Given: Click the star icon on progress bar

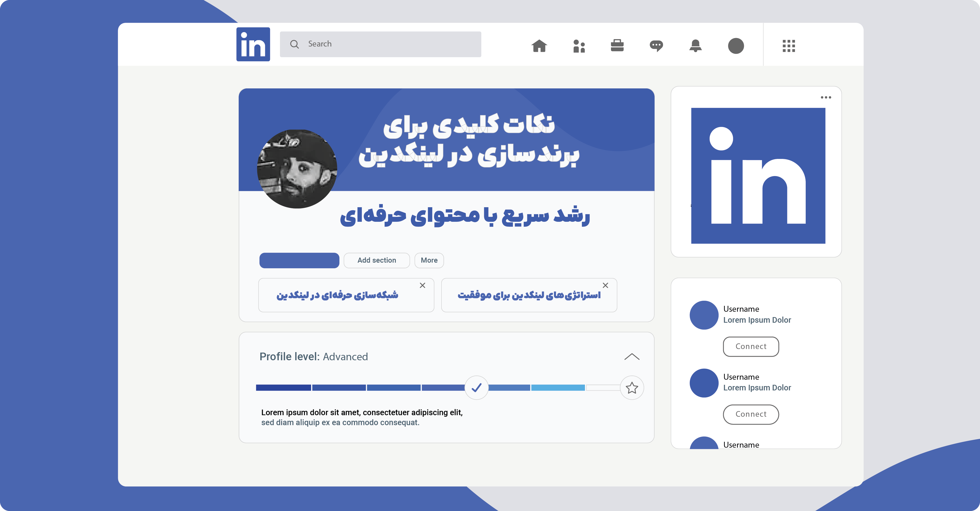Looking at the screenshot, I should point(632,388).
